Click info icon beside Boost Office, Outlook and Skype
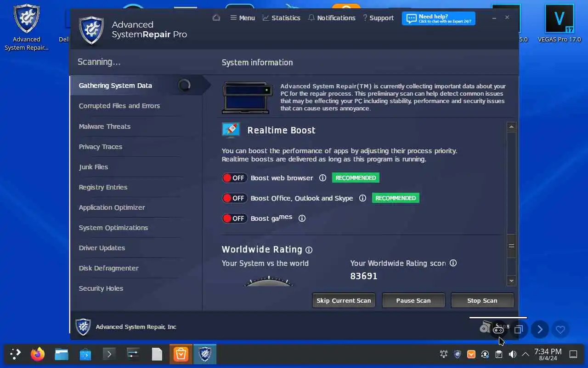Viewport: 588px width, 368px height. pyautogui.click(x=362, y=198)
